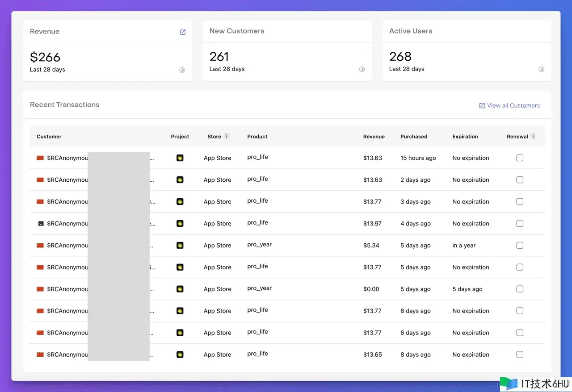The image size is (572, 392).
Task: Click the Active Users card chart icon
Action: click(541, 69)
